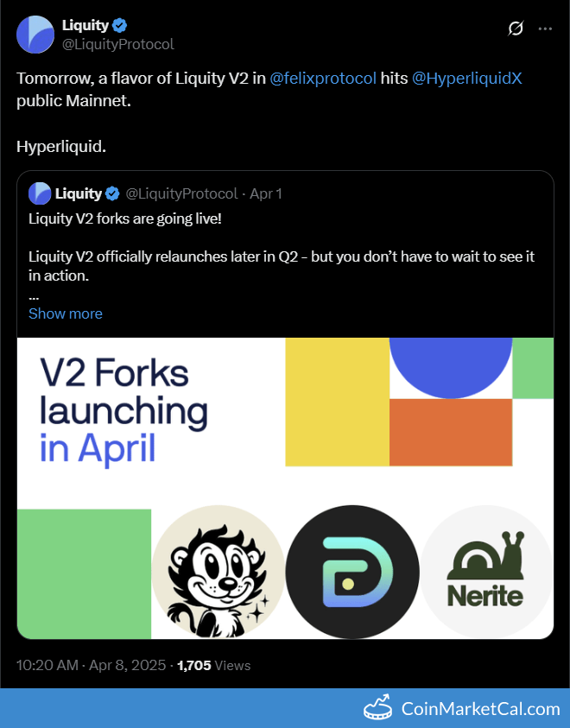The height and width of the screenshot is (728, 570).
Task: Click the @LiquityProtocol handle under the name
Action: (x=117, y=44)
